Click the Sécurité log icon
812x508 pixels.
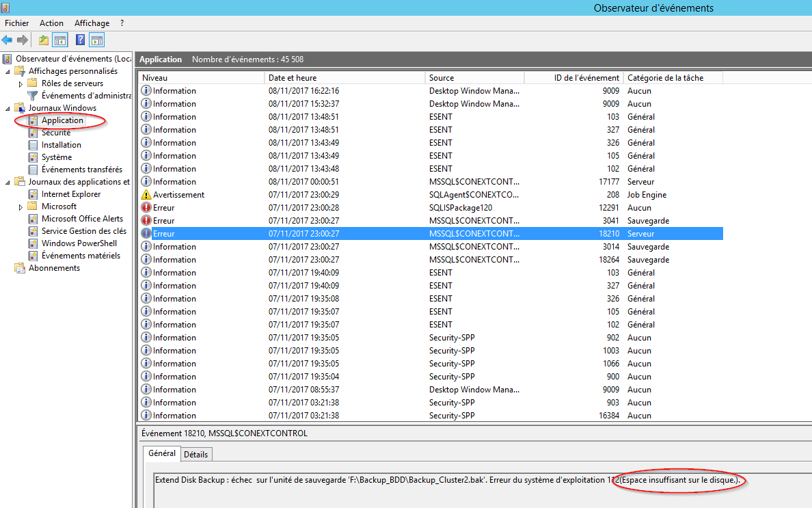click(x=33, y=133)
